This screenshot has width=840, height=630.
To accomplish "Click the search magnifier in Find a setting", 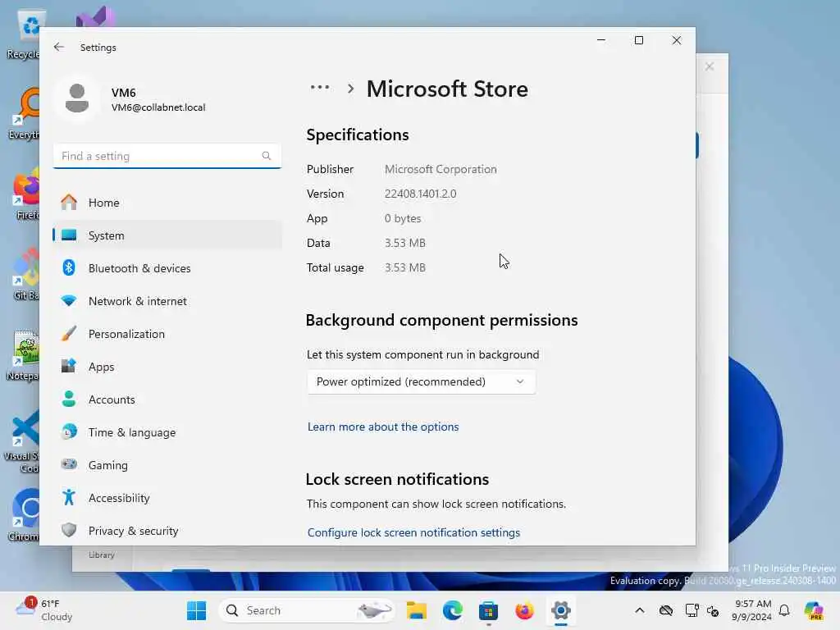I will 267,156.
